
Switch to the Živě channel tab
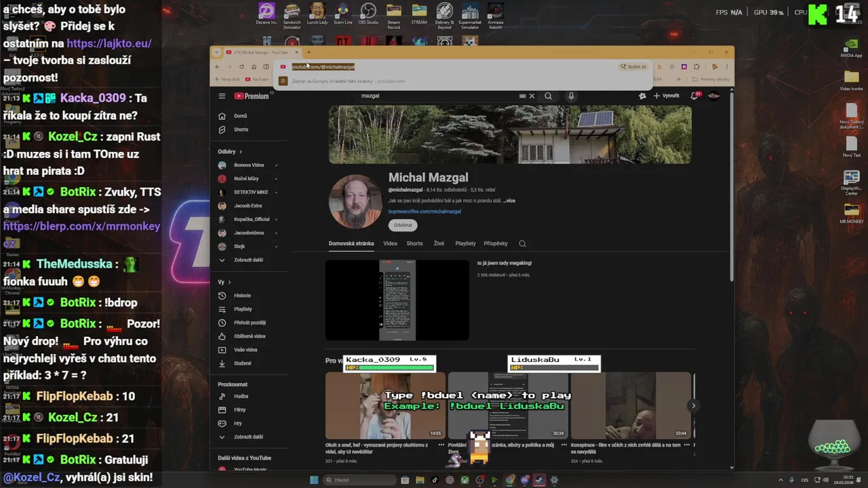pos(439,243)
